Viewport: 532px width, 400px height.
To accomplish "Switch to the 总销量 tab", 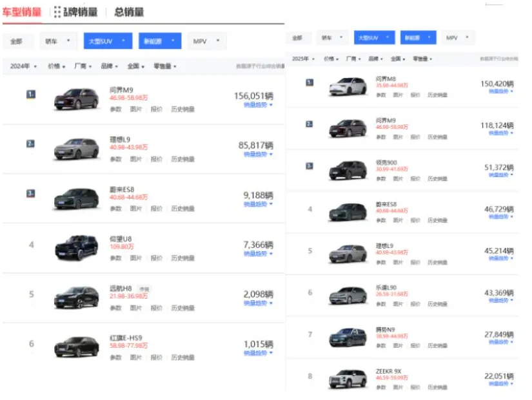I will tap(129, 12).
